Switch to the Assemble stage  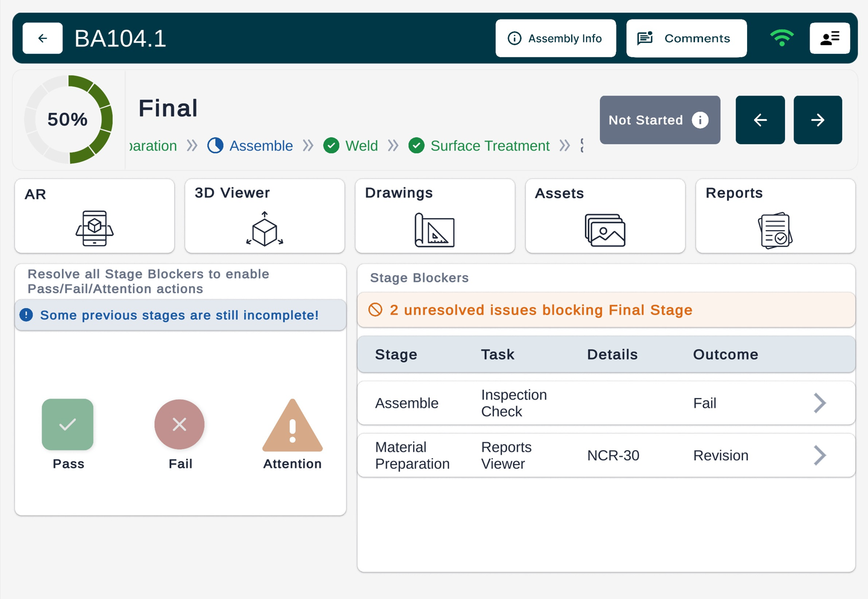[261, 146]
